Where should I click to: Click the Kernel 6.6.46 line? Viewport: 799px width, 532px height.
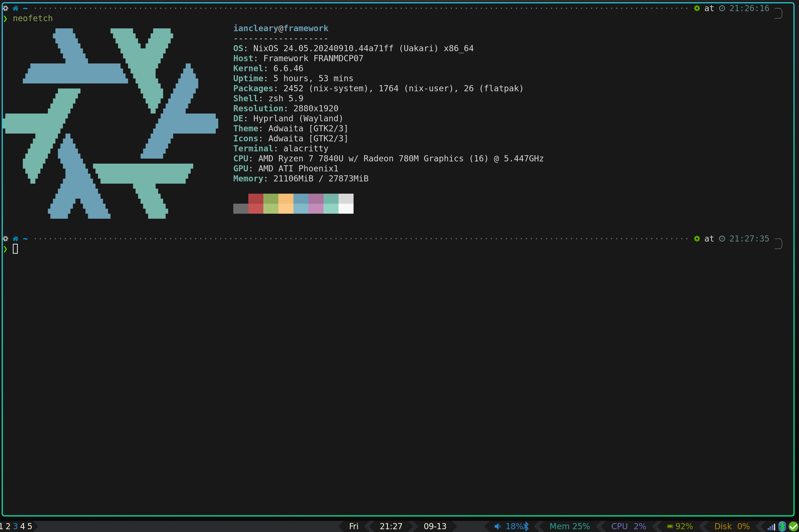[268, 68]
